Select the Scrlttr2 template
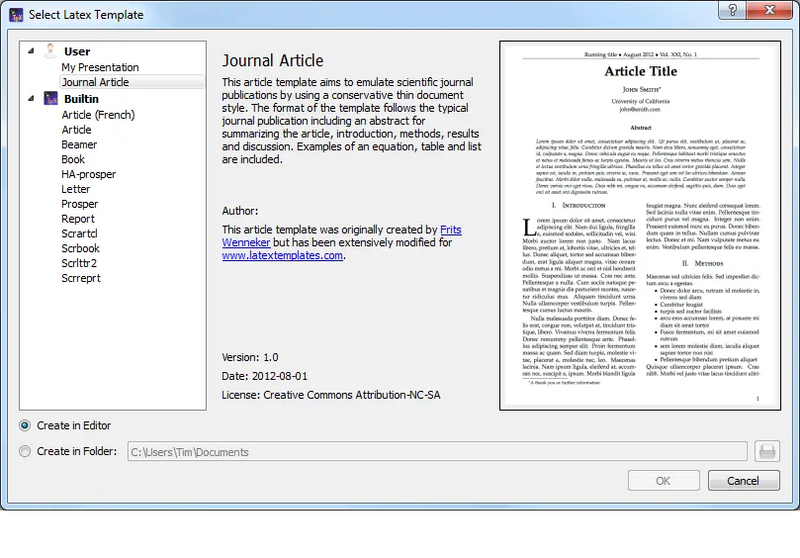The height and width of the screenshot is (558, 800). pos(79,263)
